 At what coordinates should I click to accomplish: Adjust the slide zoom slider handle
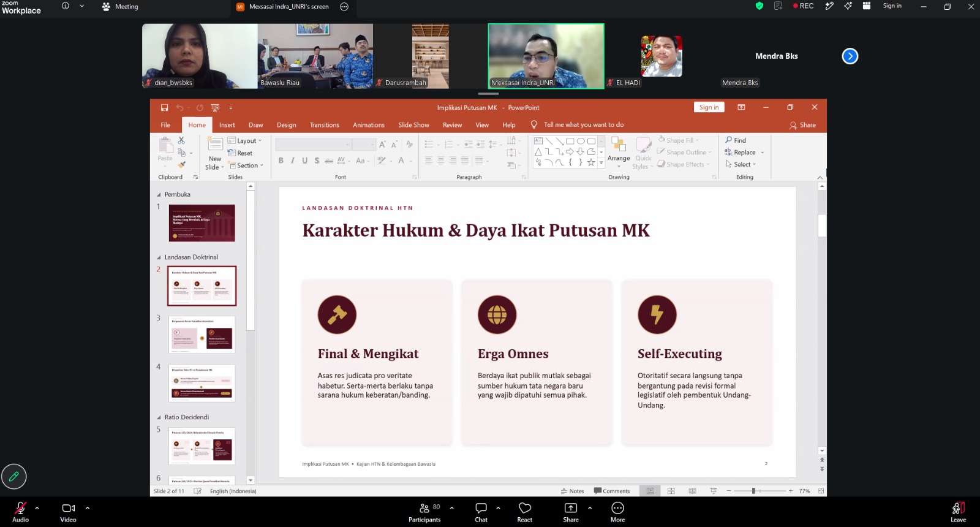pos(753,491)
